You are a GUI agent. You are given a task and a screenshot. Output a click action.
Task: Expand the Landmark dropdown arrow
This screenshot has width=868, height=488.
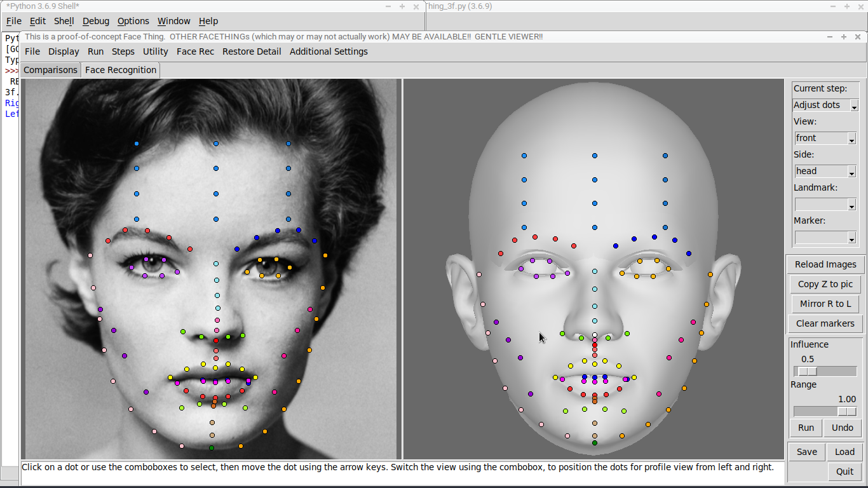pos(852,205)
